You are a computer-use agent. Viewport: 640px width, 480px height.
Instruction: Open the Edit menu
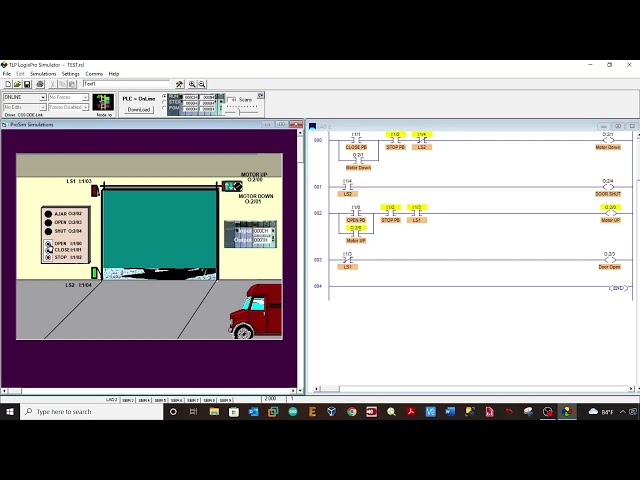(x=20, y=74)
